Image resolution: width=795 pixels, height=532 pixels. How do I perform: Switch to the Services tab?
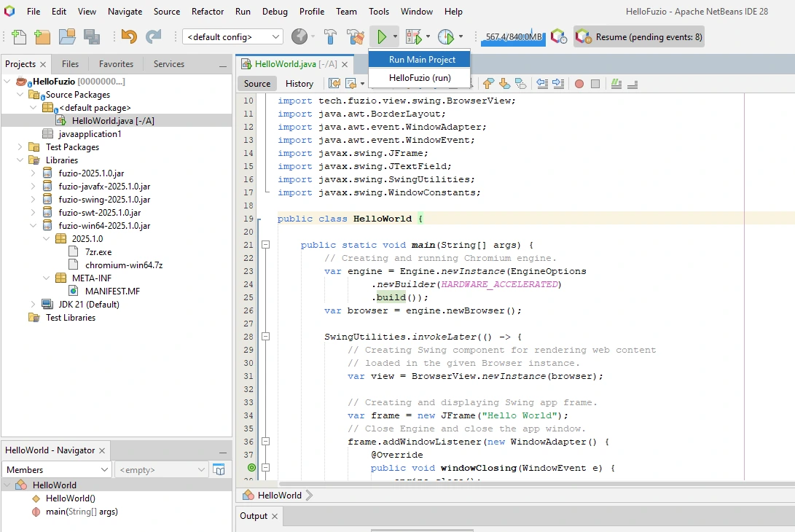[x=169, y=64]
